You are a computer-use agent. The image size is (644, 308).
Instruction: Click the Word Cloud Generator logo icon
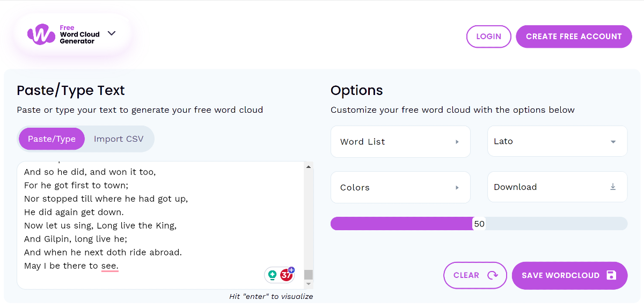click(41, 35)
